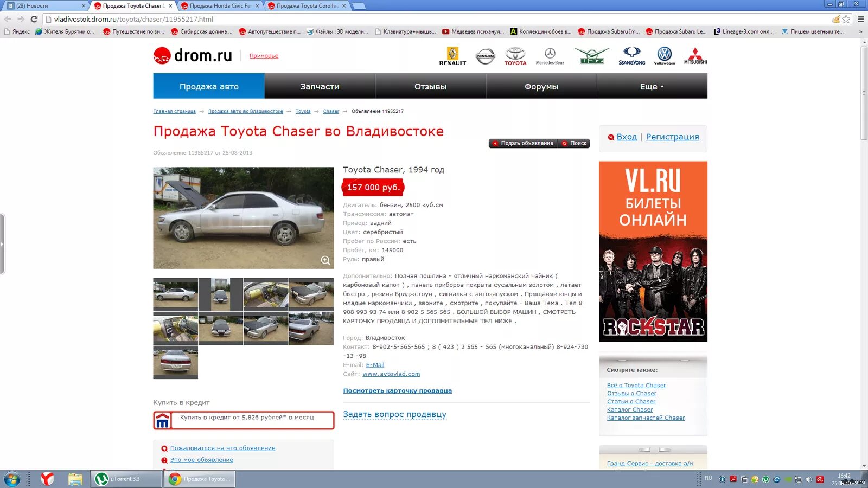Image resolution: width=868 pixels, height=488 pixels.
Task: Open the Приморье region link
Action: 264,56
